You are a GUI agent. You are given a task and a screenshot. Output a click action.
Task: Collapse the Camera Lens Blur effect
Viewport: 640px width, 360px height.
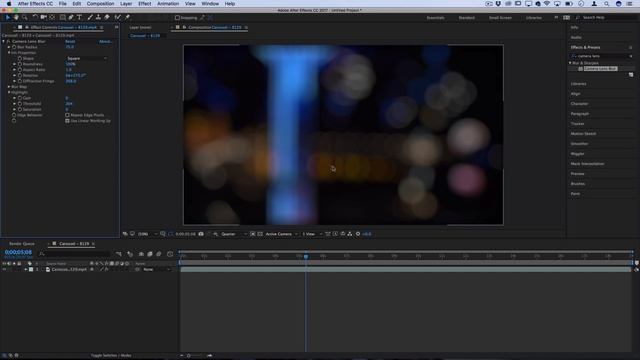pyautogui.click(x=4, y=41)
